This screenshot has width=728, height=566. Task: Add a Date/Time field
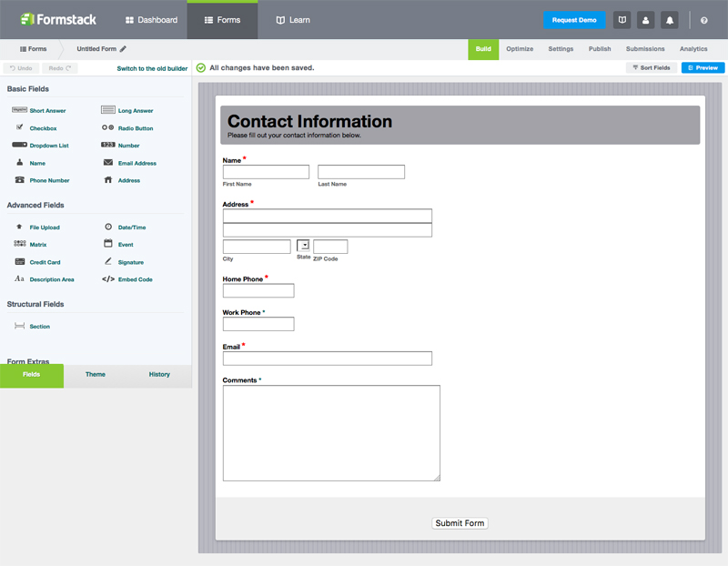pos(125,227)
